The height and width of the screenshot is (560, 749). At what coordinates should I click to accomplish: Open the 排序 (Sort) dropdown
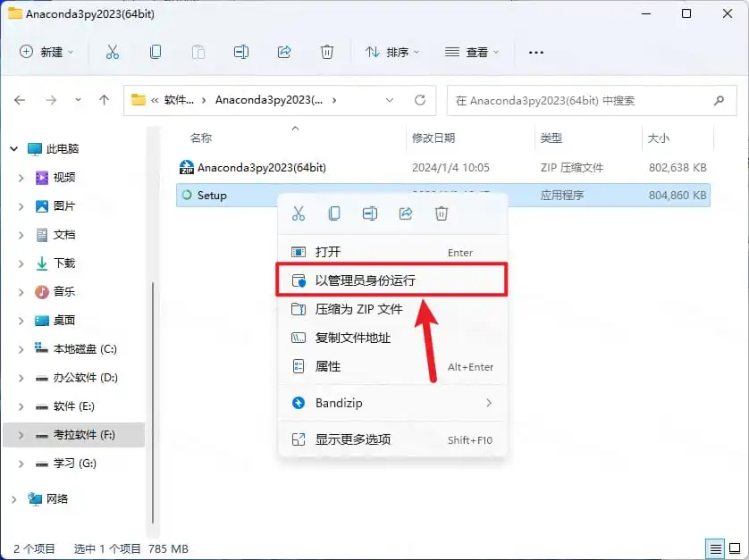click(392, 52)
